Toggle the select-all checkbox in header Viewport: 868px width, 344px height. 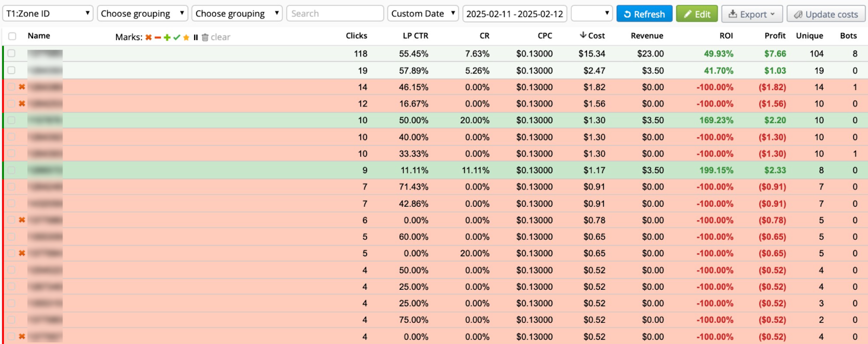(x=12, y=36)
